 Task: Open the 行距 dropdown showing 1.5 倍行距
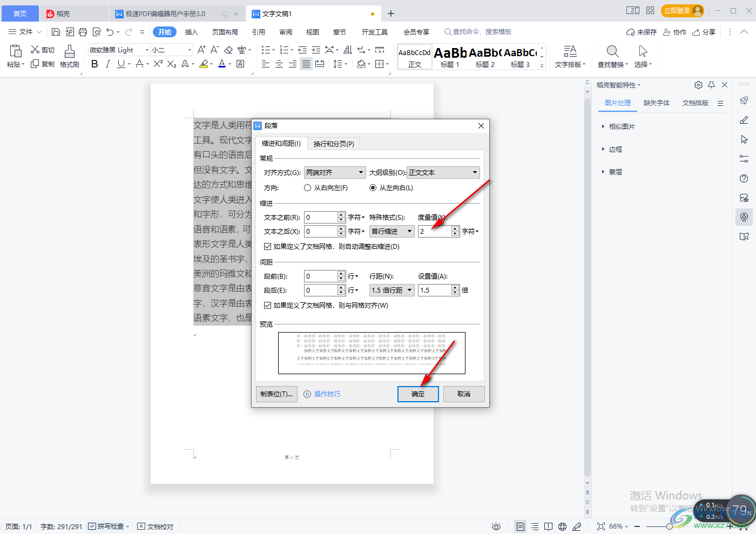click(391, 290)
